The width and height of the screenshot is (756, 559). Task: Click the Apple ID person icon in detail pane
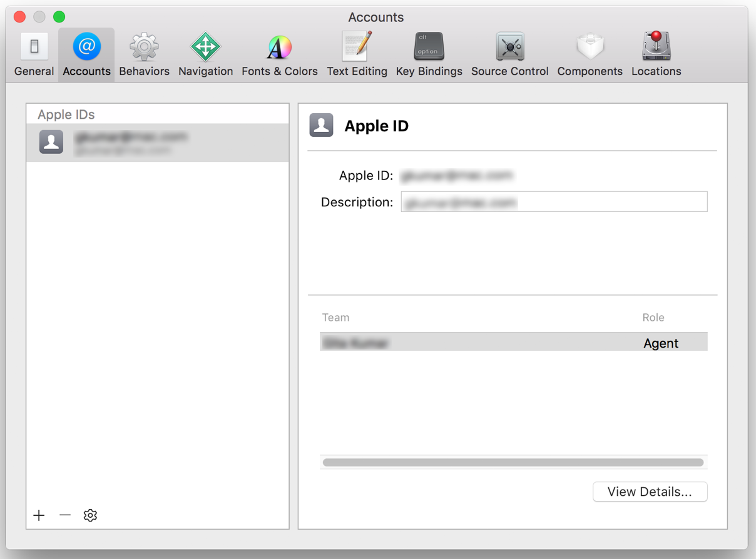pos(321,125)
